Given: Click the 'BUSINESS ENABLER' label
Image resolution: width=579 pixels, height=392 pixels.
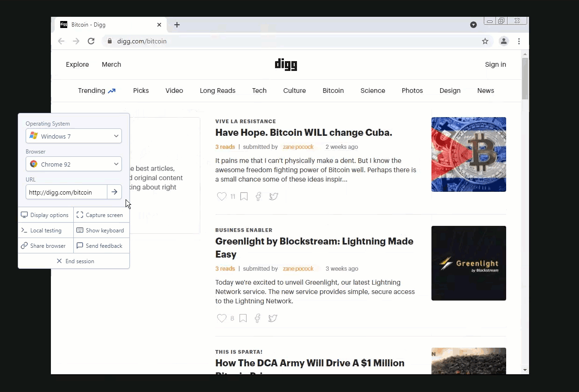Looking at the screenshot, I should (x=244, y=230).
